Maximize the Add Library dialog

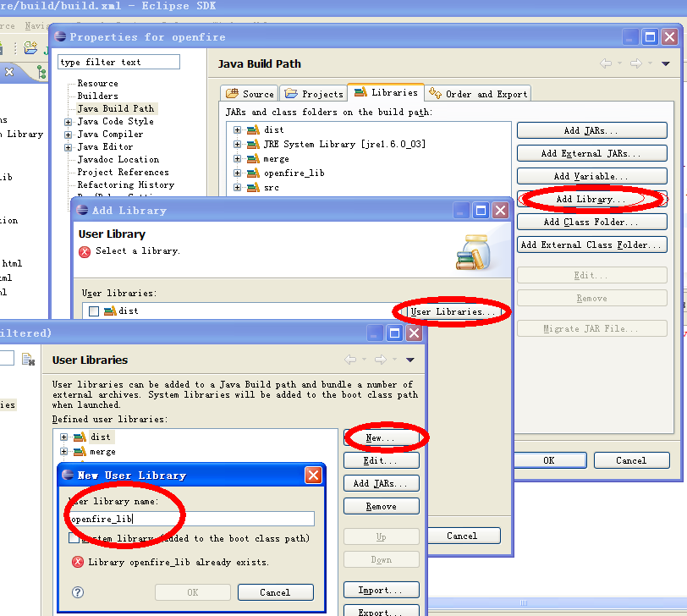(x=481, y=211)
